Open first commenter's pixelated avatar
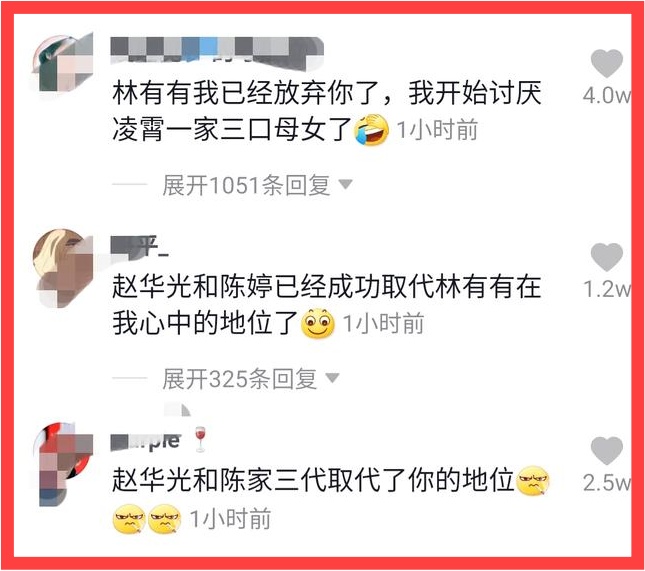 pyautogui.click(x=64, y=63)
